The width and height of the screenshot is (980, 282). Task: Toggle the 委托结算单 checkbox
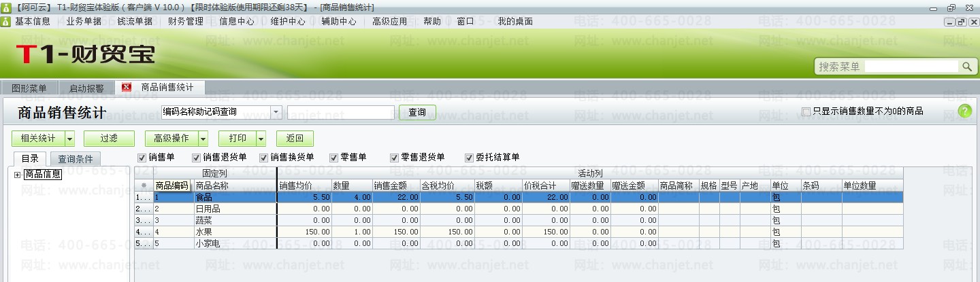[469, 158]
